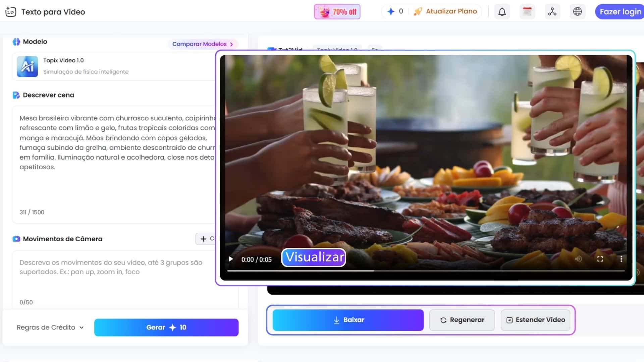Click the Fazer login button
Viewport: 644px width, 362px height.
pyautogui.click(x=619, y=11)
